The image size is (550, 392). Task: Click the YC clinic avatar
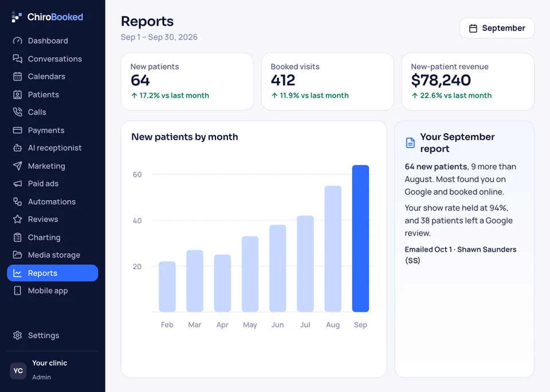(x=18, y=371)
